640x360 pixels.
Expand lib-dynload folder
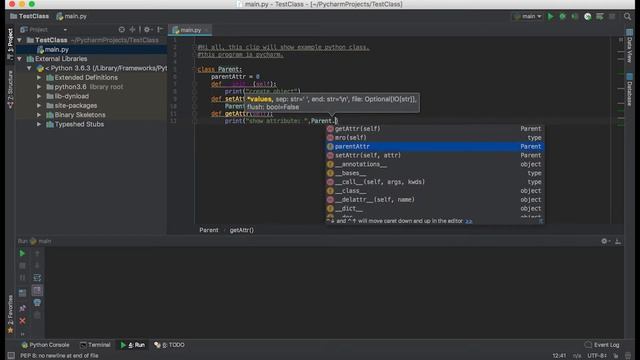pyautogui.click(x=39, y=96)
